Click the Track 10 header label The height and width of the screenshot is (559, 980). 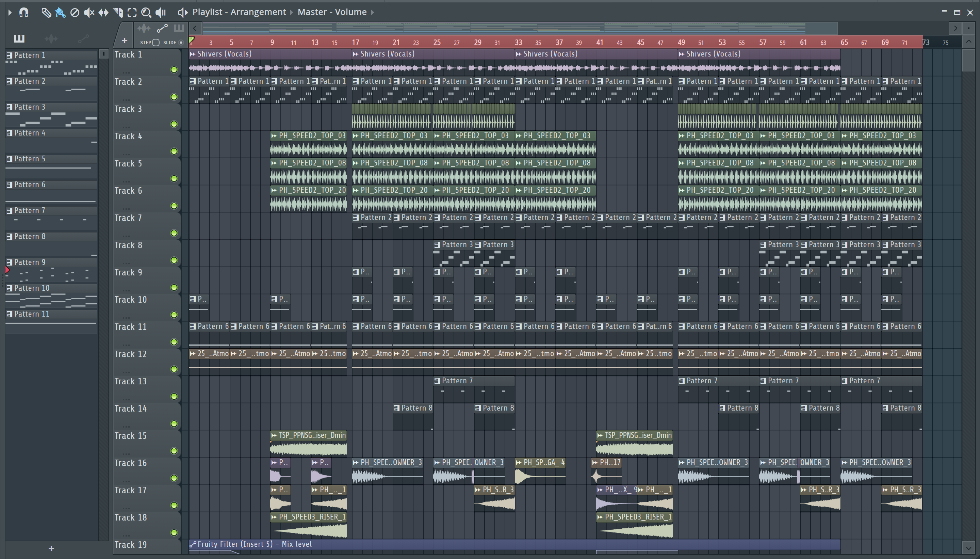click(130, 300)
